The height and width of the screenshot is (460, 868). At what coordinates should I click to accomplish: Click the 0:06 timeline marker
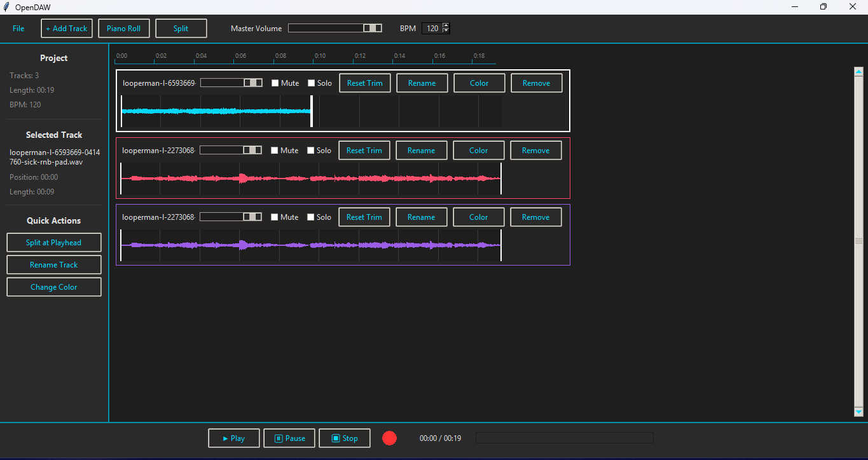pos(241,56)
